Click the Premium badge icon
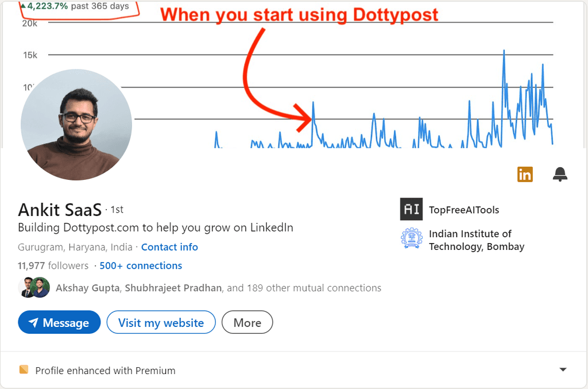This screenshot has height=389, width=588. (23, 370)
